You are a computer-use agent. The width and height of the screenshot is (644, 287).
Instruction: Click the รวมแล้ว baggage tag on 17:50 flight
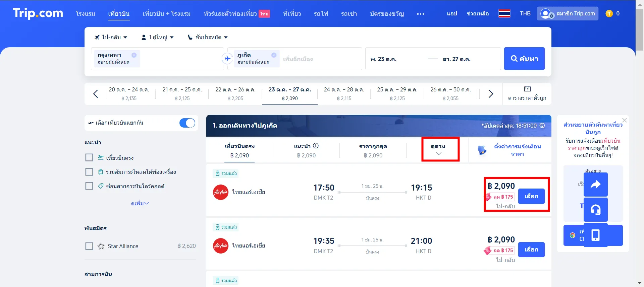coord(226,173)
